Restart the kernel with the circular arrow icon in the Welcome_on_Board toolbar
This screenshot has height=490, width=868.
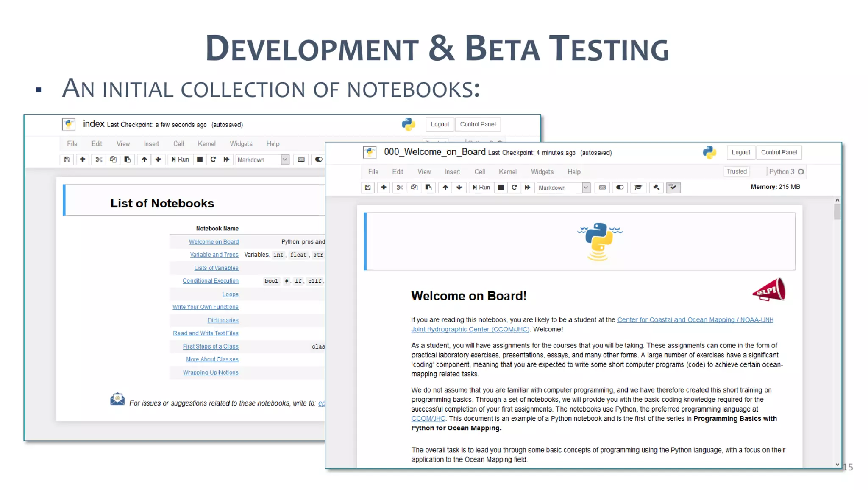[514, 188]
